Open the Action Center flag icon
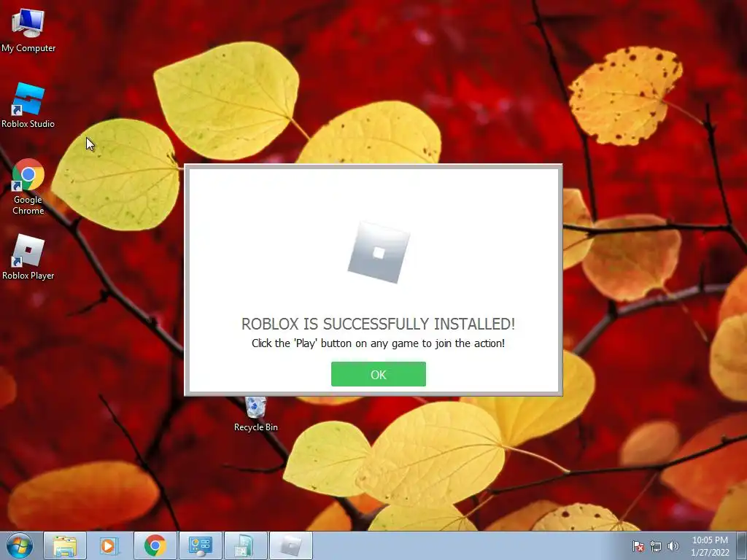The width and height of the screenshot is (747, 560). [x=638, y=546]
